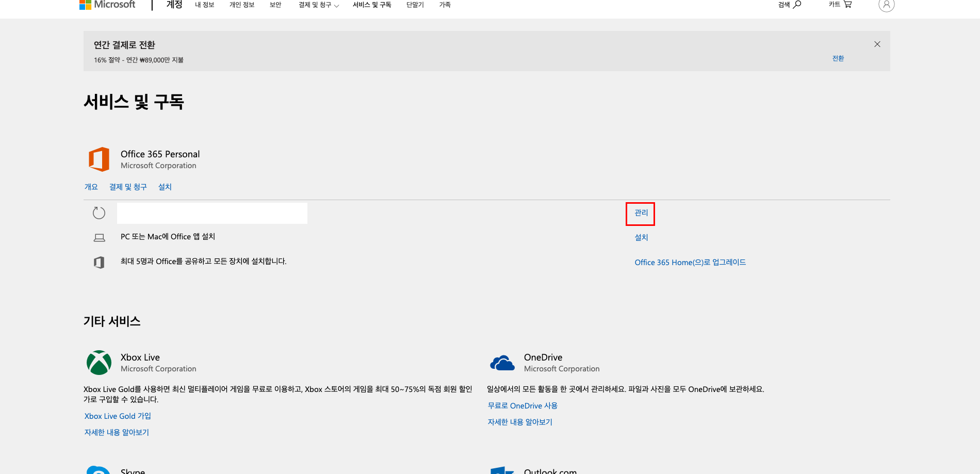Click 자세한 내용 알아보기 under Xbox Live
This screenshot has height=474, width=980.
click(117, 432)
